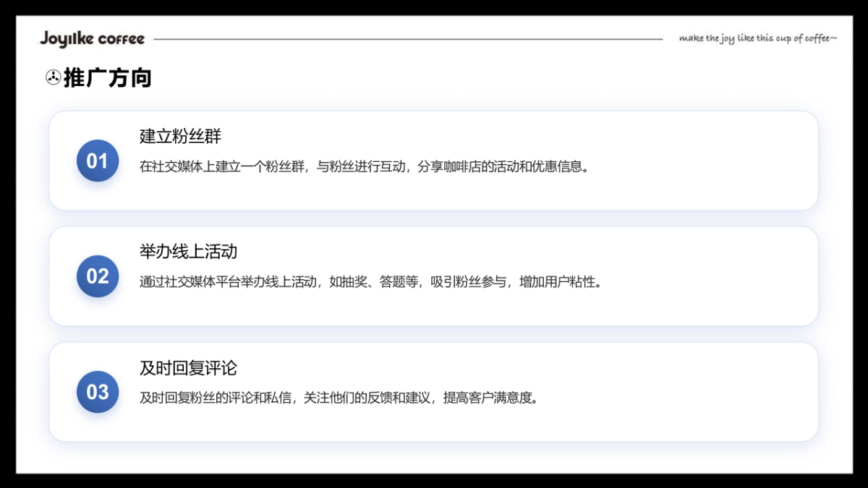Click the 建立粉丝群 heading
The width and height of the screenshot is (868, 488).
pos(180,136)
